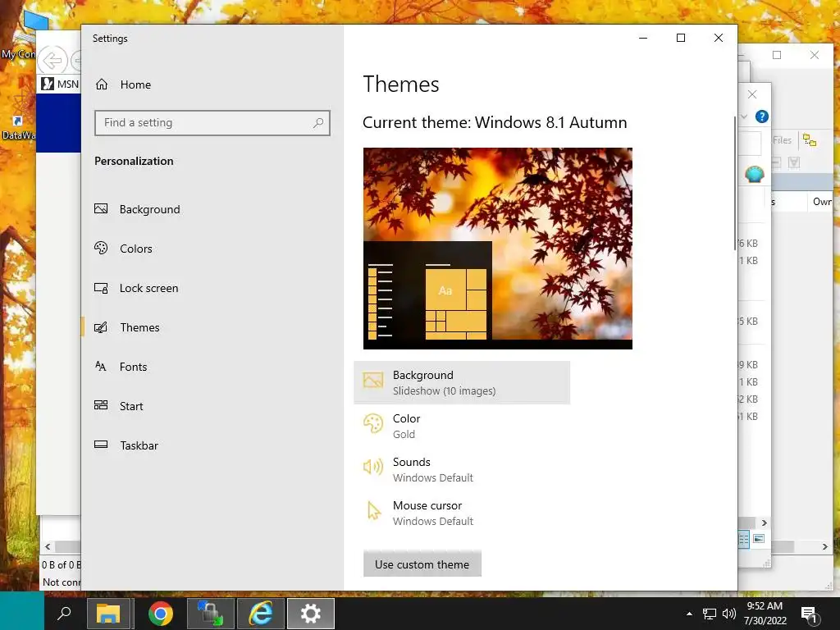Screen dimensions: 840x630
Task: Click the Back arrow in the browser window behind
Action: pos(53,61)
